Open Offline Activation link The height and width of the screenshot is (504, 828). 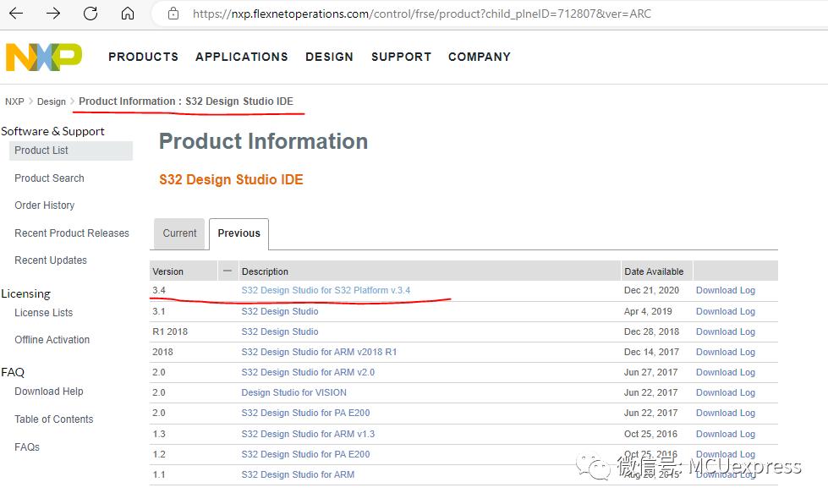point(52,340)
